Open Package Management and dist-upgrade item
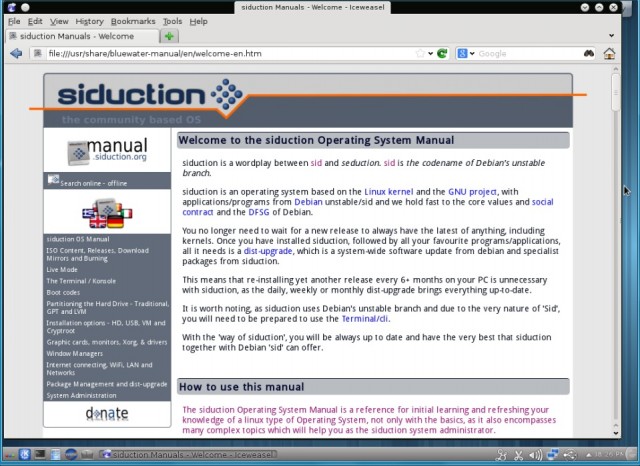Image resolution: width=640 pixels, height=466 pixels. (107, 384)
